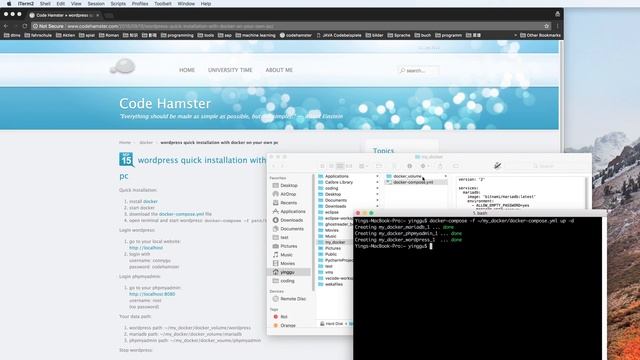Open the Other Bookmarks folder
Screen dimensions: 640x360
click(x=540, y=36)
